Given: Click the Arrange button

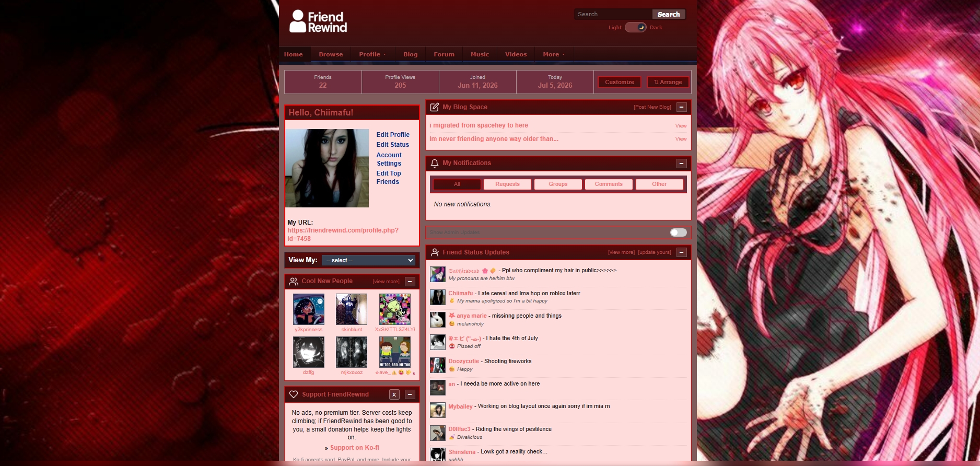Looking at the screenshot, I should pos(668,82).
